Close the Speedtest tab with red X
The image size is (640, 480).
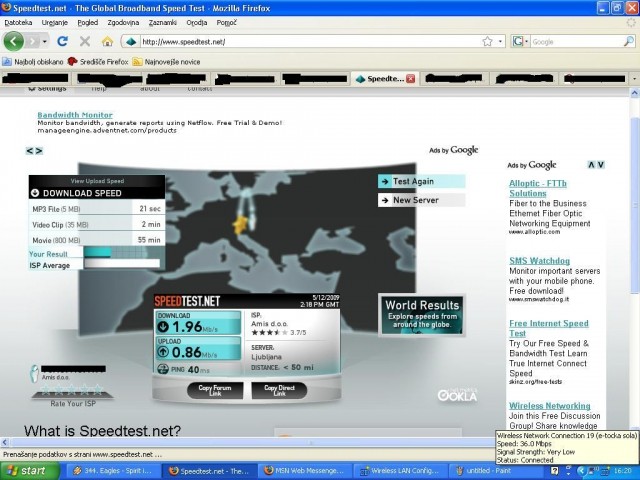(411, 79)
